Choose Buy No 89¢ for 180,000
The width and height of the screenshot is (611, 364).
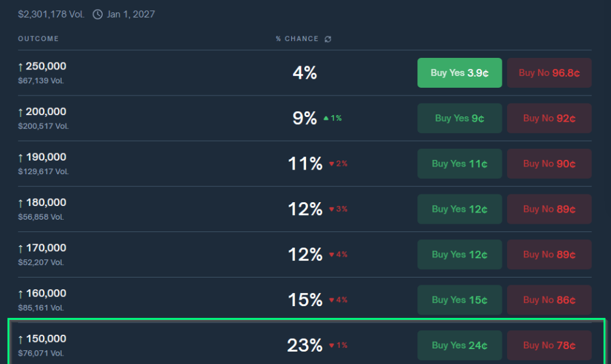tap(549, 209)
